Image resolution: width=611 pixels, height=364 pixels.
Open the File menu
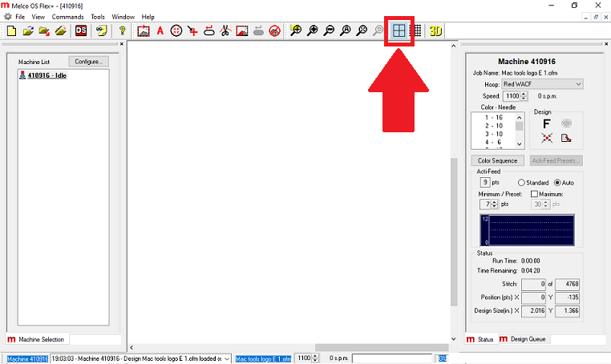[20, 17]
